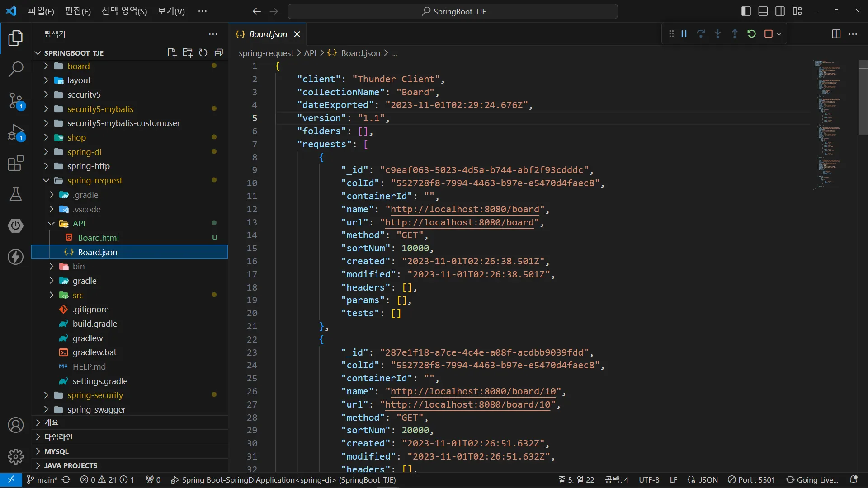Image resolution: width=868 pixels, height=488 pixels.
Task: Refresh the explorer file tree
Action: [x=203, y=53]
